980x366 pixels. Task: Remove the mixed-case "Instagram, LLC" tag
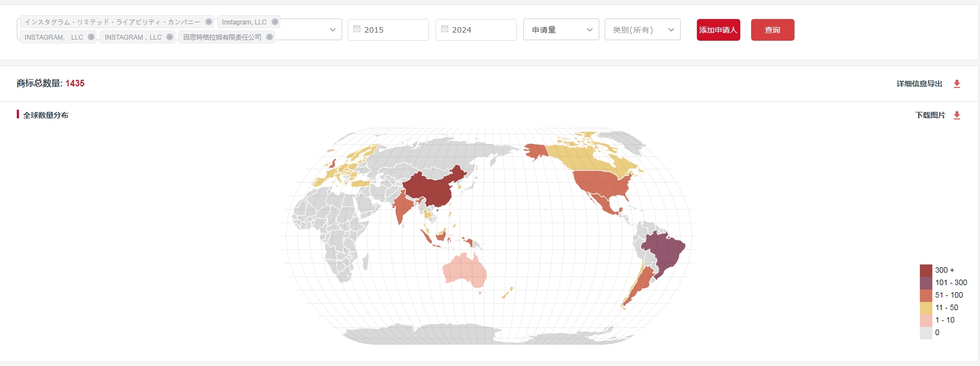275,22
